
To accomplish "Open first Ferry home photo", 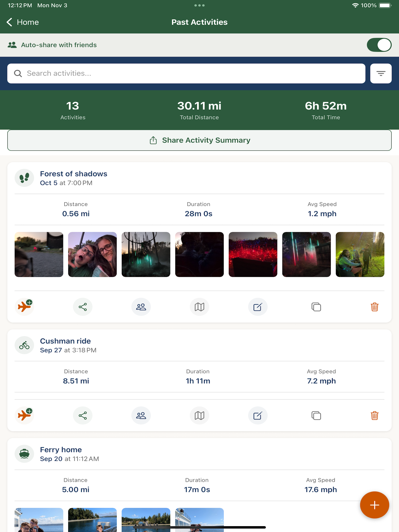I will coord(39,520).
